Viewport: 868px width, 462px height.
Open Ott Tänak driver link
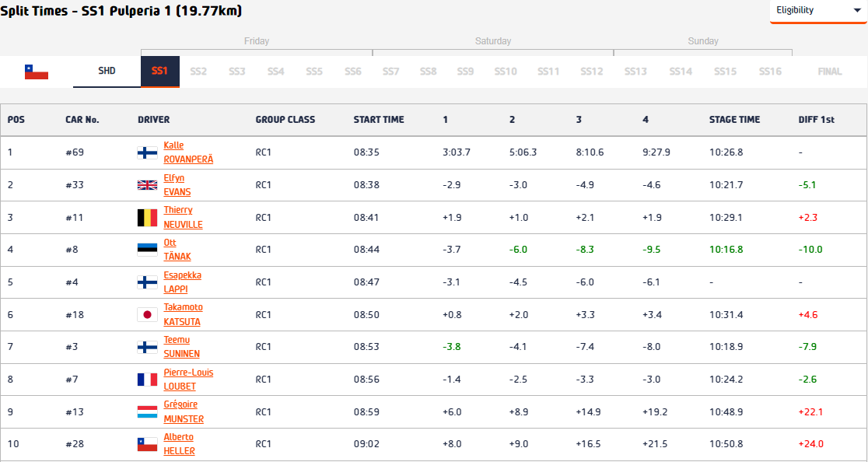tap(177, 250)
